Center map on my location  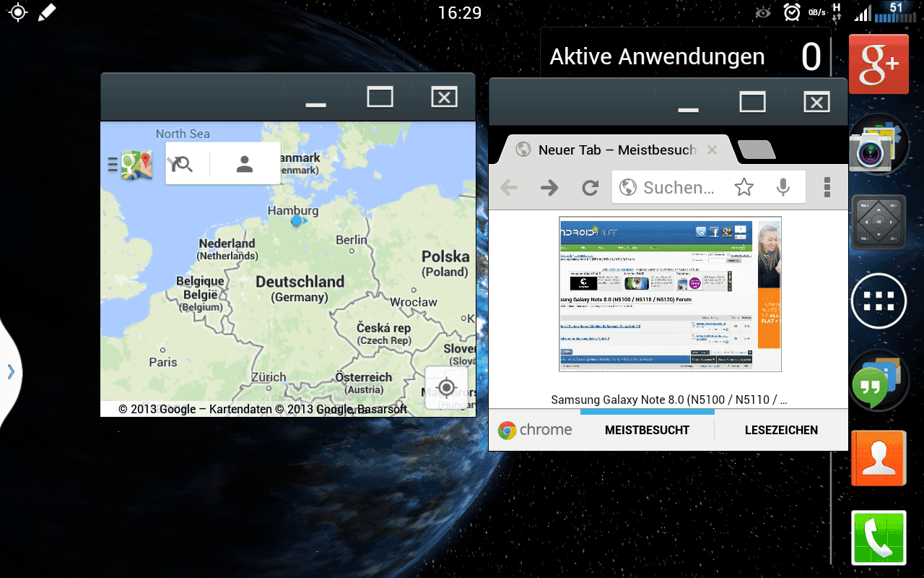[x=446, y=388]
